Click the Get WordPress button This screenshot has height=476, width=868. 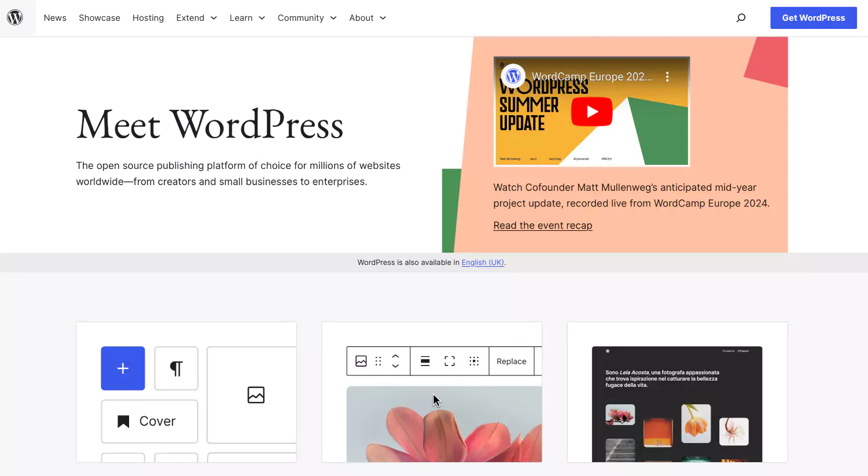click(813, 18)
